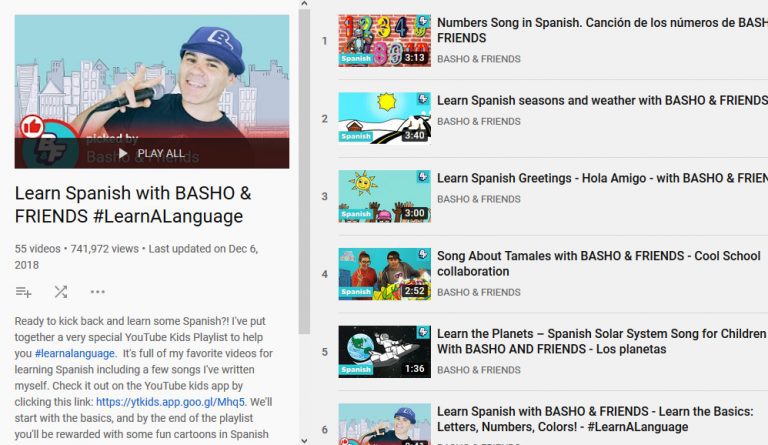Click the Shuffle play icon
Screen dimensions: 768x445
click(x=60, y=292)
